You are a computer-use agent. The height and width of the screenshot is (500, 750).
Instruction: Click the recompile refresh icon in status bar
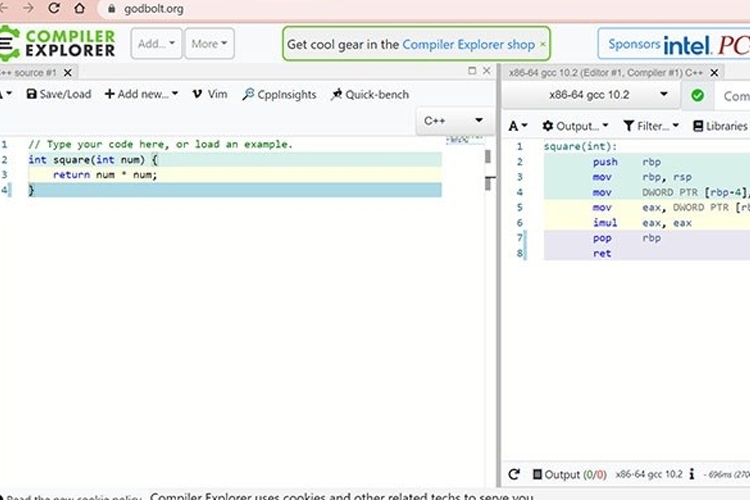pyautogui.click(x=514, y=474)
